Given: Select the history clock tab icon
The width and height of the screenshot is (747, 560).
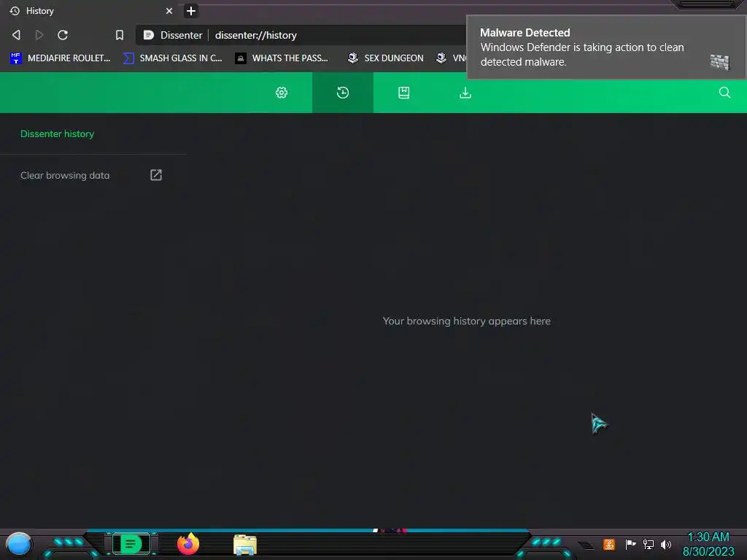Looking at the screenshot, I should (x=343, y=93).
